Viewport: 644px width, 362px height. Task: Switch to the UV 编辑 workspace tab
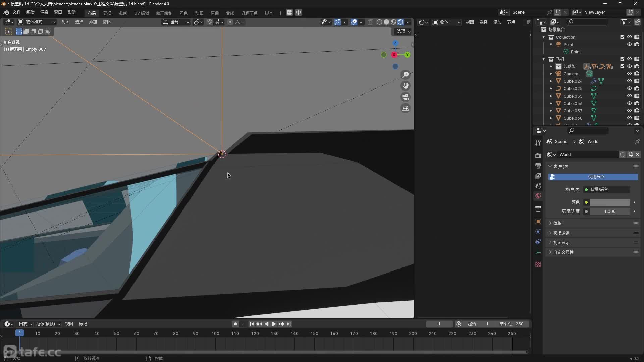(x=142, y=13)
